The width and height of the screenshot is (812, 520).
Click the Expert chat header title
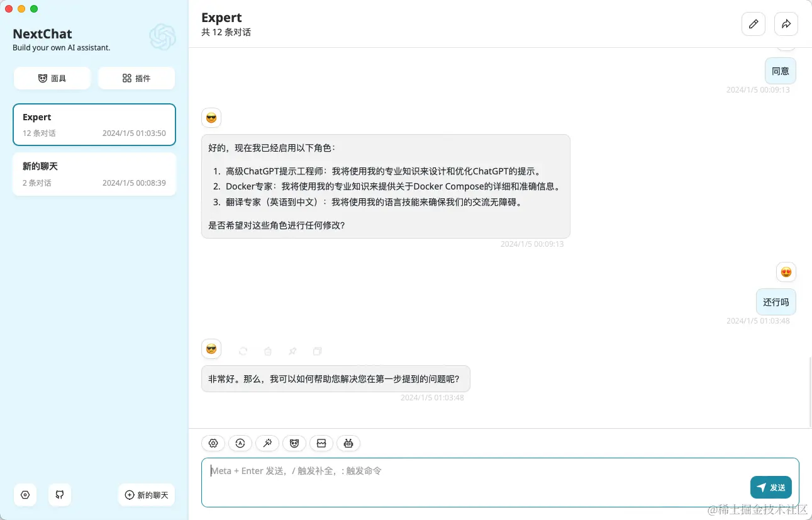click(221, 18)
